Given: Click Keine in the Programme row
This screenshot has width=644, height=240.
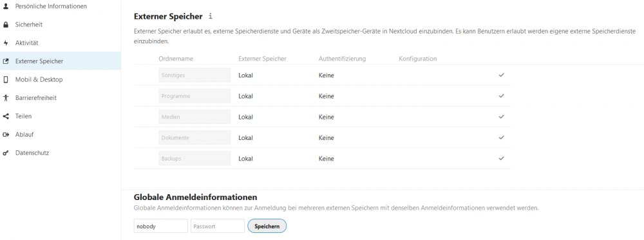Looking at the screenshot, I should pos(326,96).
